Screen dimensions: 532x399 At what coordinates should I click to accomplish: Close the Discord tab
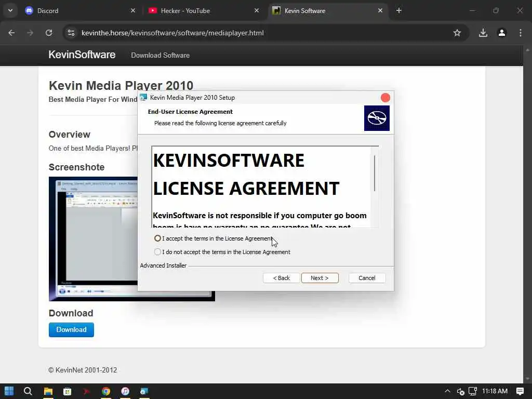133,10
